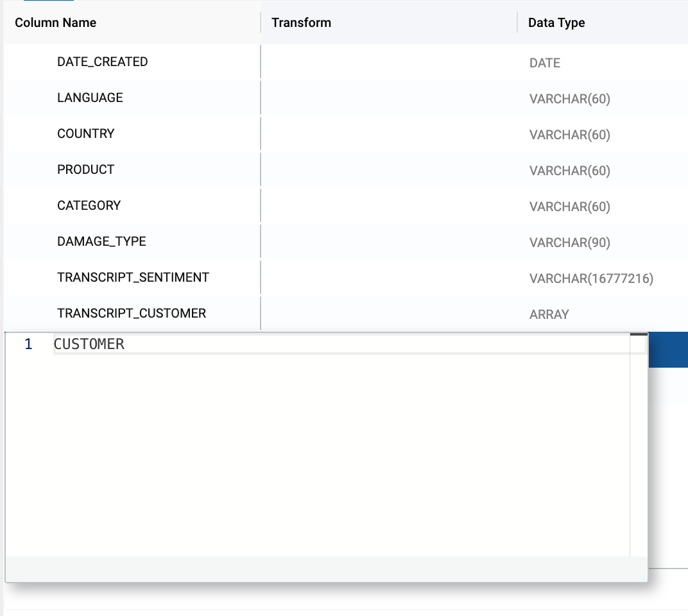Click the editor's vertical scrollbar thumb
688x616 pixels.
pyautogui.click(x=639, y=335)
